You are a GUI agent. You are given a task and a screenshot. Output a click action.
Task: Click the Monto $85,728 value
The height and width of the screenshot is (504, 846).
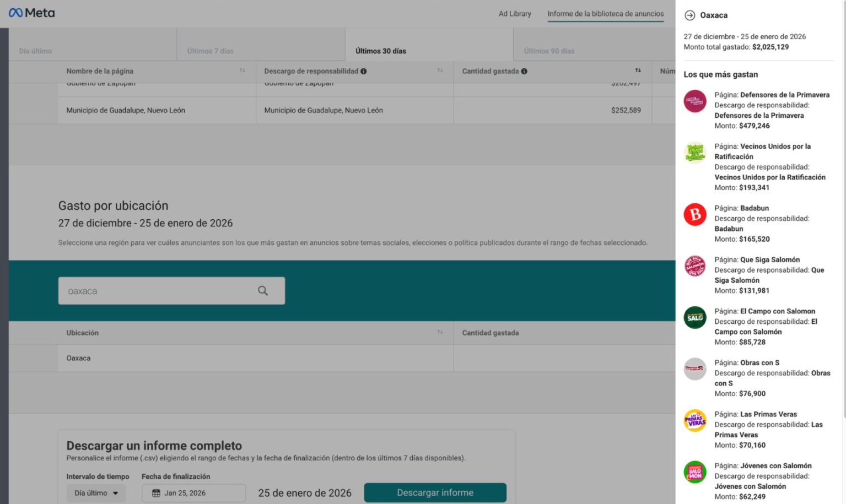[x=752, y=342]
